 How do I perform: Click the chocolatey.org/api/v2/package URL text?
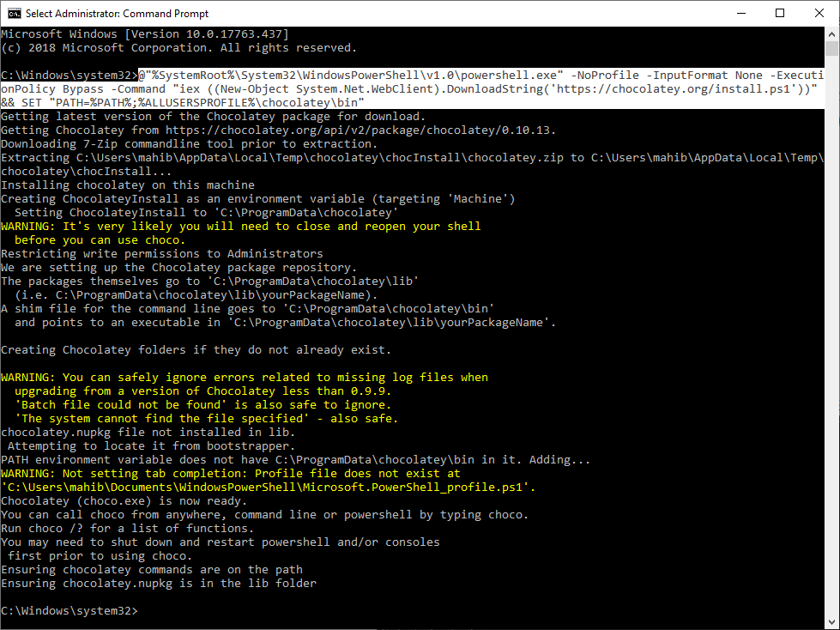(360, 130)
